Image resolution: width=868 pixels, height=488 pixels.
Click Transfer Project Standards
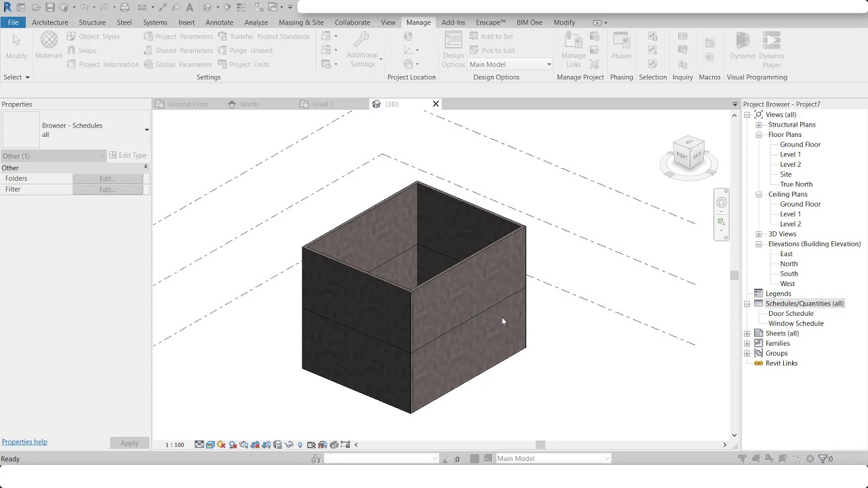coord(264,37)
